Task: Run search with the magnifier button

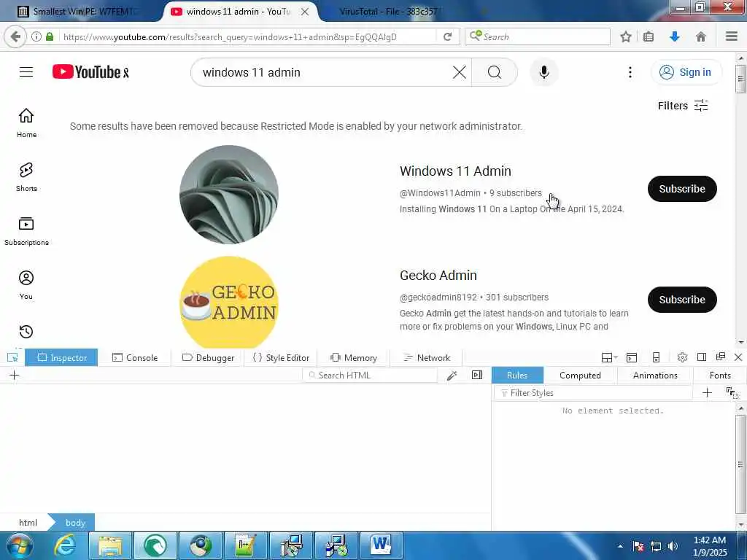Action: pos(494,72)
